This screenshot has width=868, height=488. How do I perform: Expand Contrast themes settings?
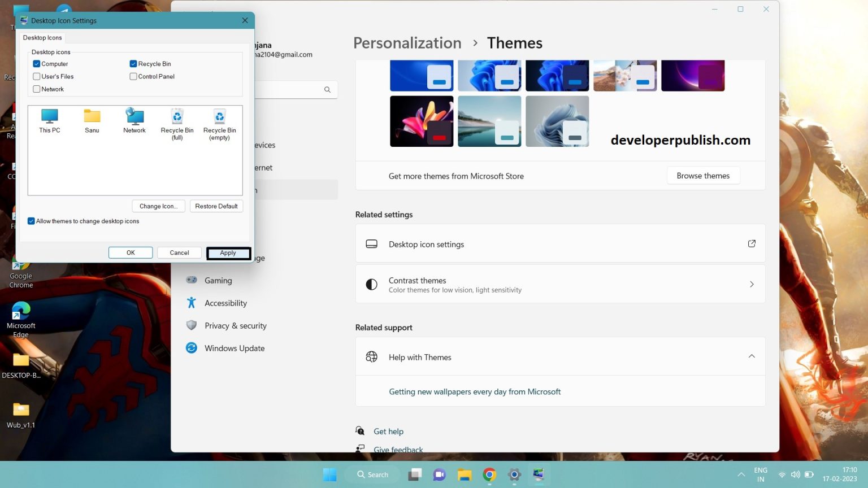(752, 284)
